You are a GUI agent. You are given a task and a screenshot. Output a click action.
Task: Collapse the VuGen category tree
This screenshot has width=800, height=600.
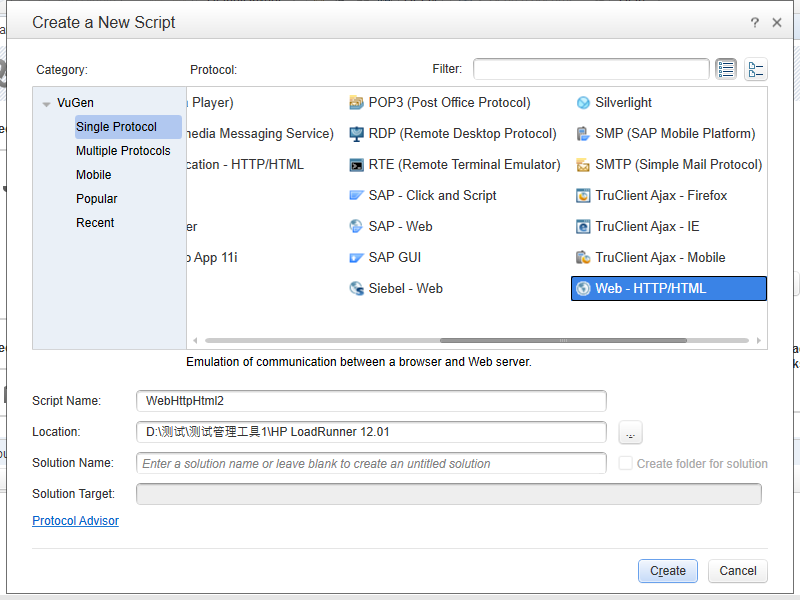(46, 104)
